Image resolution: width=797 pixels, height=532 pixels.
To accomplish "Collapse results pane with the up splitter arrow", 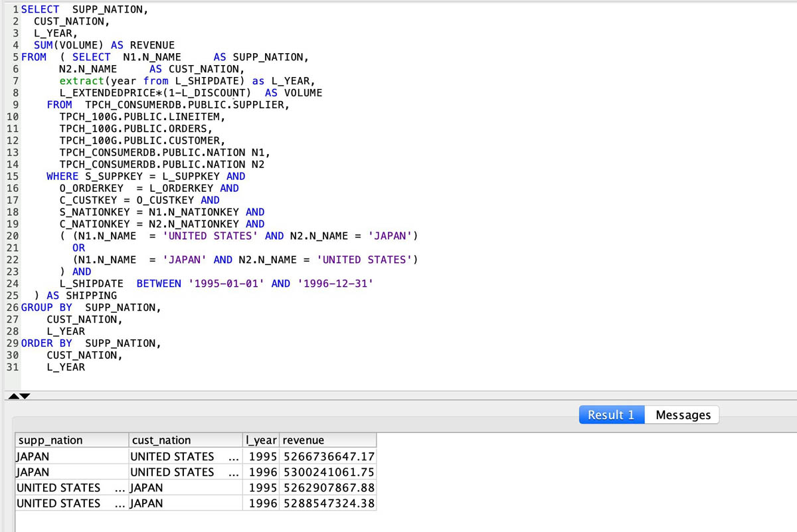I will pyautogui.click(x=13, y=397).
